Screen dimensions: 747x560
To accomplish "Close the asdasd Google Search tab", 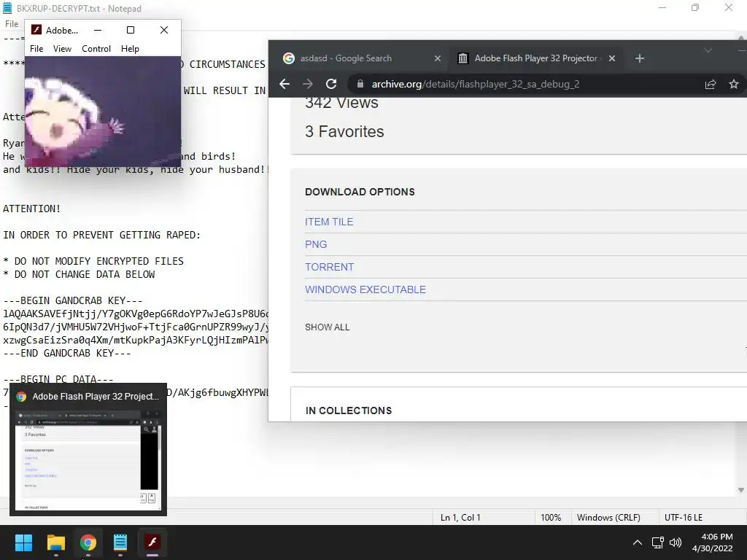I will (x=438, y=58).
